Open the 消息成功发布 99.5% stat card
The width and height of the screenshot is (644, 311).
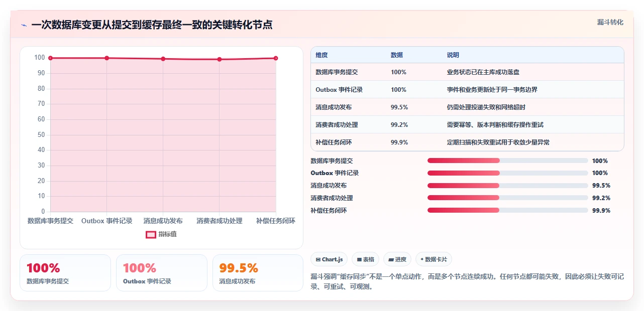pos(258,273)
